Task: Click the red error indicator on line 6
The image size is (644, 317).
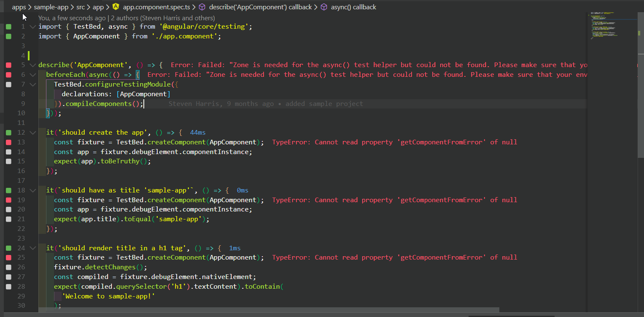Action: coord(8,75)
